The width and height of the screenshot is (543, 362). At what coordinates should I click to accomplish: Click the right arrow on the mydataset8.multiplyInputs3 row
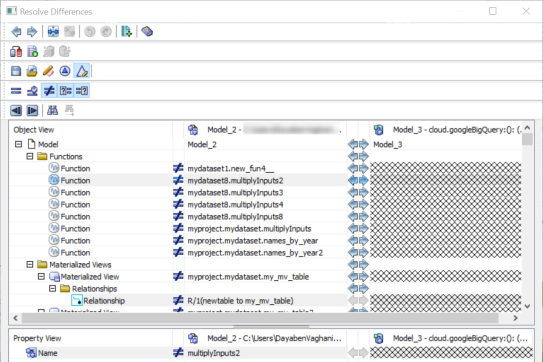point(364,193)
